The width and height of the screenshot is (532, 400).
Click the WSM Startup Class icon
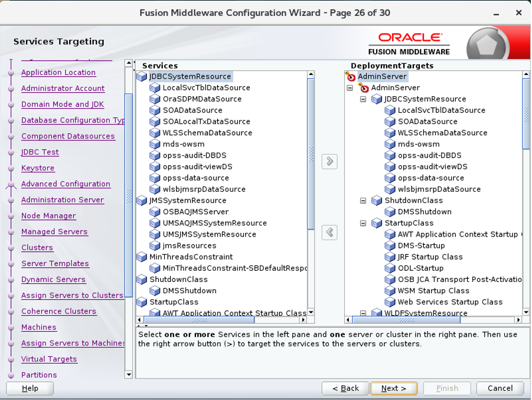[390, 291]
